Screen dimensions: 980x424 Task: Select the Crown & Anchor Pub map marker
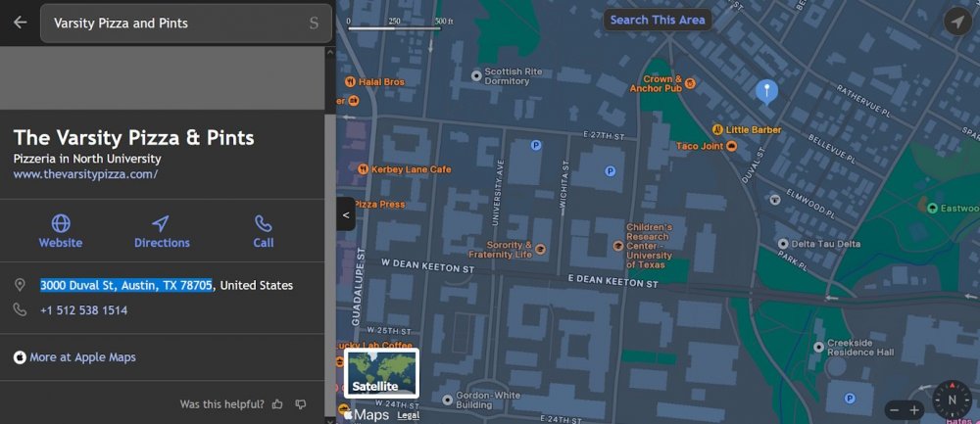coord(690,83)
